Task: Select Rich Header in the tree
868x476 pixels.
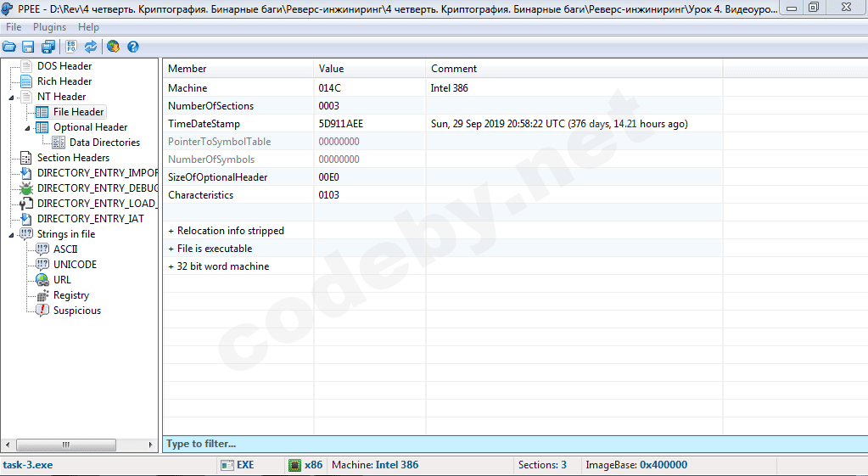Action: tap(64, 81)
